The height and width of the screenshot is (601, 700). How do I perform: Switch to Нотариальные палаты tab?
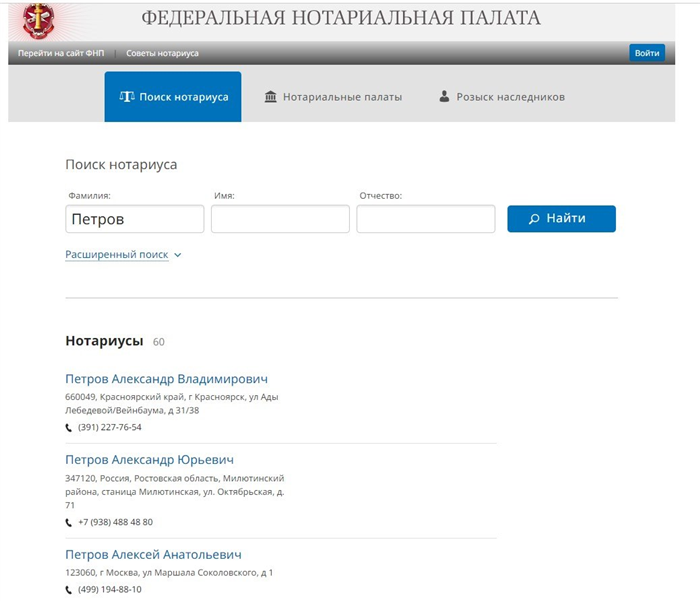click(333, 97)
